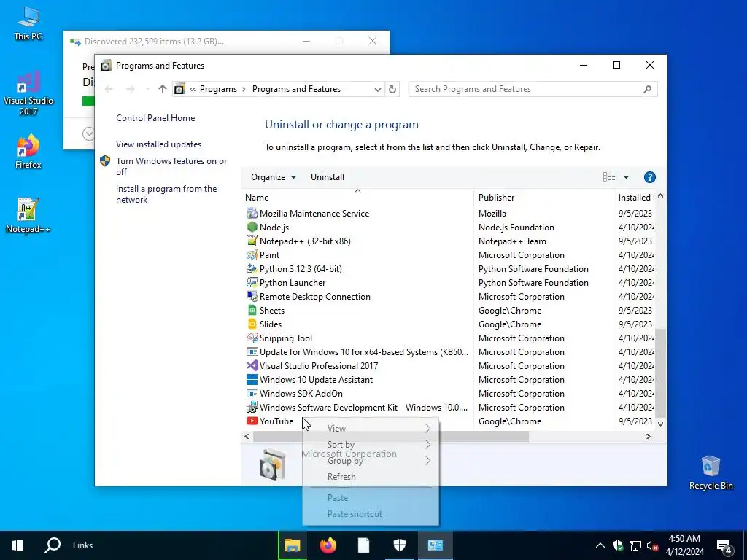Refresh Programs and Features address bar
Viewport: 747px width, 560px height.
coord(392,89)
